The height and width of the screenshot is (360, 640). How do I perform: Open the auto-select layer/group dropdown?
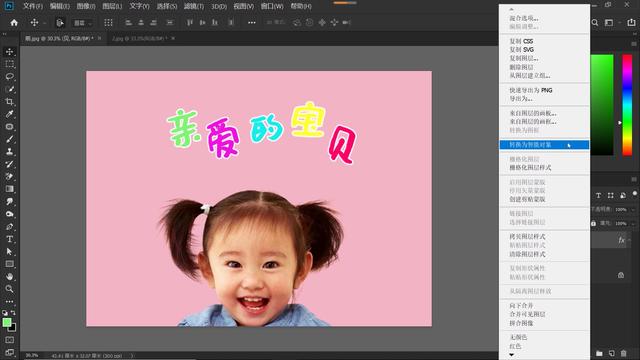pyautogui.click(x=83, y=23)
